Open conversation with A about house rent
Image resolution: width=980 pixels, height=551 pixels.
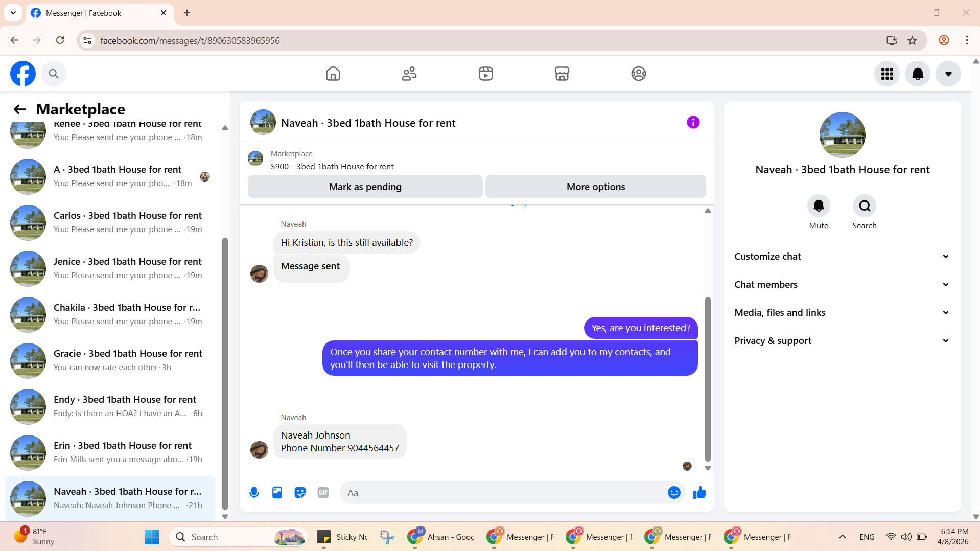tap(110, 176)
